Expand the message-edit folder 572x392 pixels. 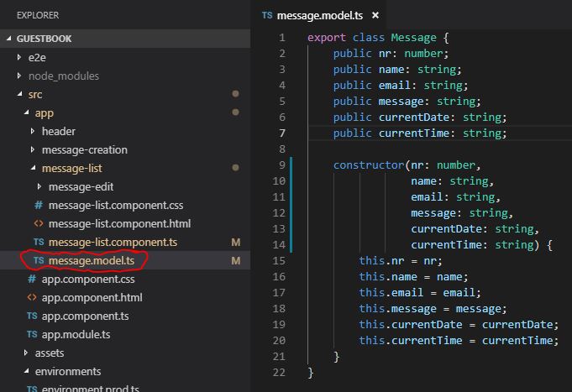39,186
